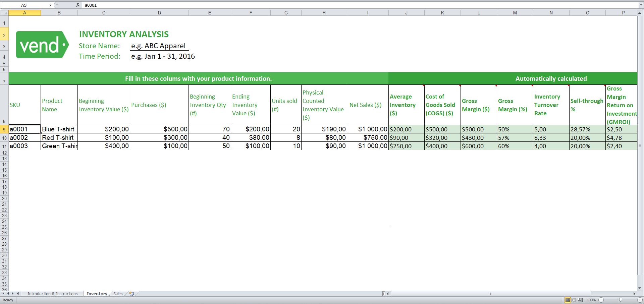
Task: Click the zoom slider handle
Action: [620, 300]
